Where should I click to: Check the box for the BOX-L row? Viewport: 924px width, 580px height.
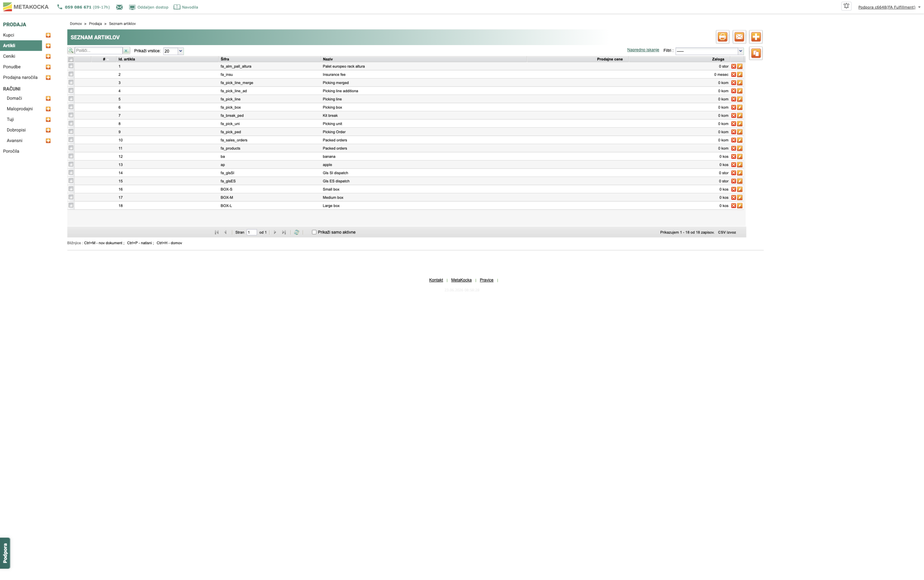point(71,206)
